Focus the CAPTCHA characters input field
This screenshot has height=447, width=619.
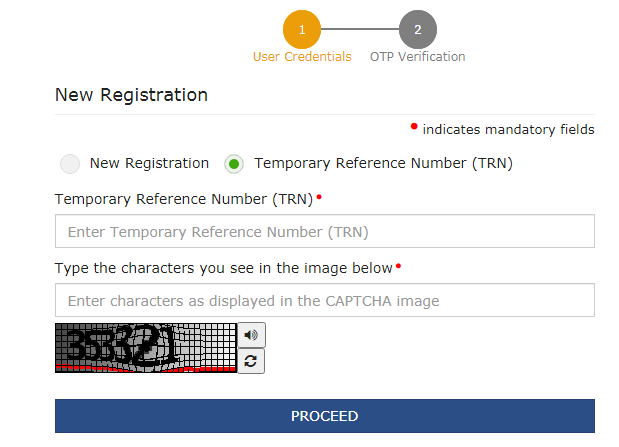[x=325, y=300]
